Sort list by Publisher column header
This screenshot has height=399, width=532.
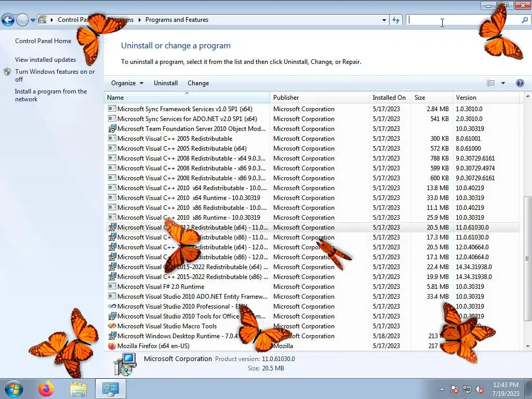coord(320,98)
